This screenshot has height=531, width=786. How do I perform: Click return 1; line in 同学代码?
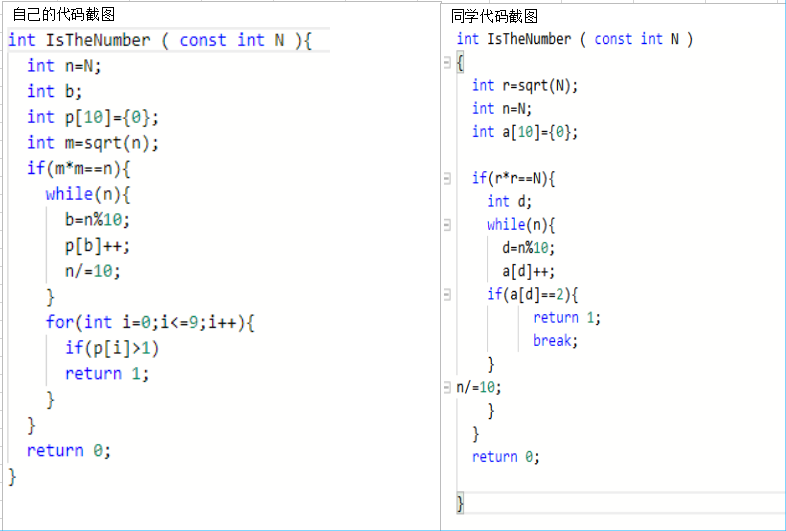(x=567, y=318)
